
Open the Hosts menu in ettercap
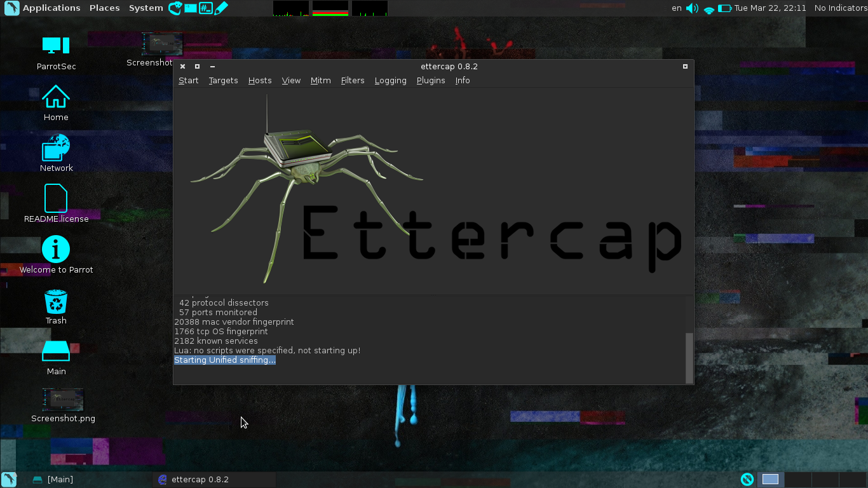pyautogui.click(x=260, y=81)
